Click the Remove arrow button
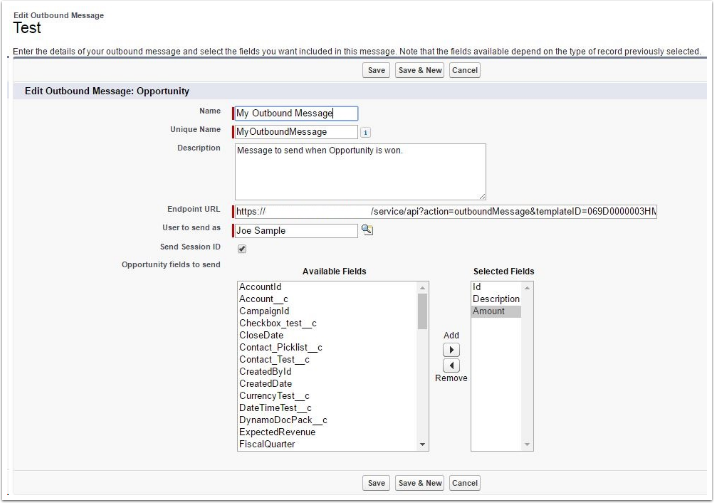 [x=450, y=365]
